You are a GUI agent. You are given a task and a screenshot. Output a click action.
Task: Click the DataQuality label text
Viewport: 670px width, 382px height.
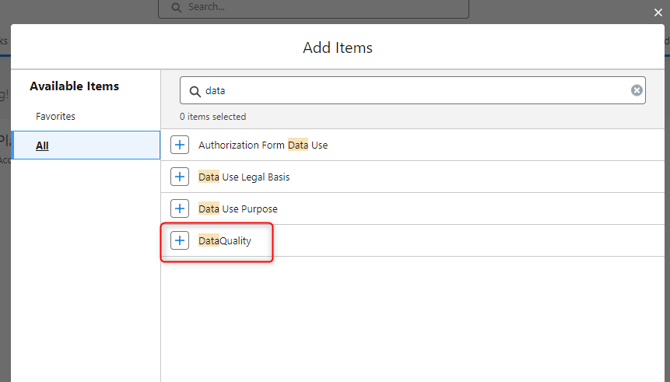click(225, 241)
